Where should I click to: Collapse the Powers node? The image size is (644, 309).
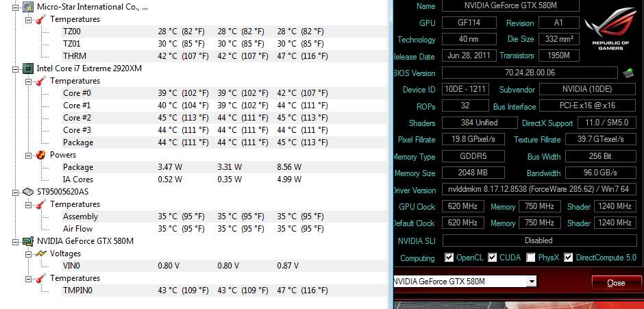(x=28, y=155)
